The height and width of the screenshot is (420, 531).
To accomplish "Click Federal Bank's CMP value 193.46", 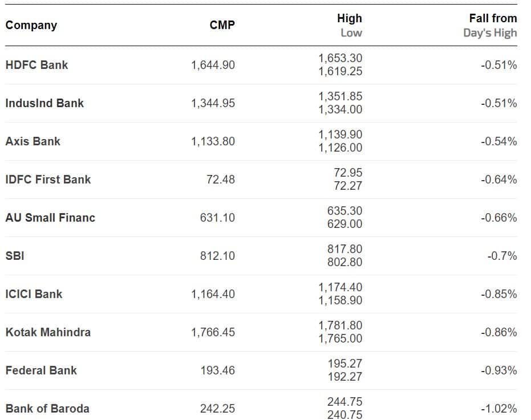I will point(217,370).
